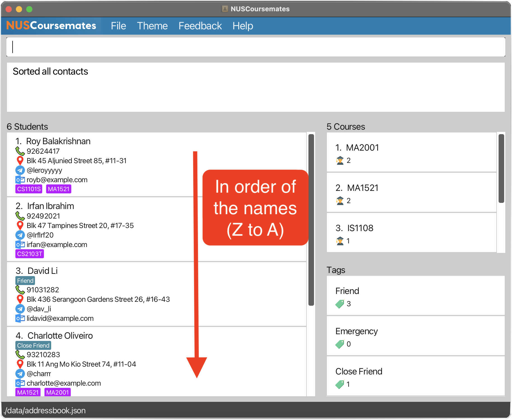
Task: Click Roy Balakrishnan's address pin icon
Action: [20, 161]
